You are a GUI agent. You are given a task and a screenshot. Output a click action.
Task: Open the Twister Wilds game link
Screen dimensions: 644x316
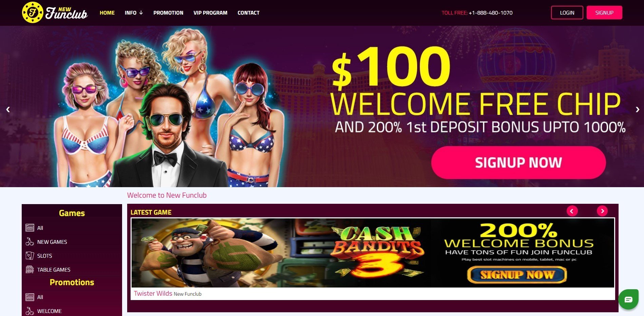pos(153,293)
